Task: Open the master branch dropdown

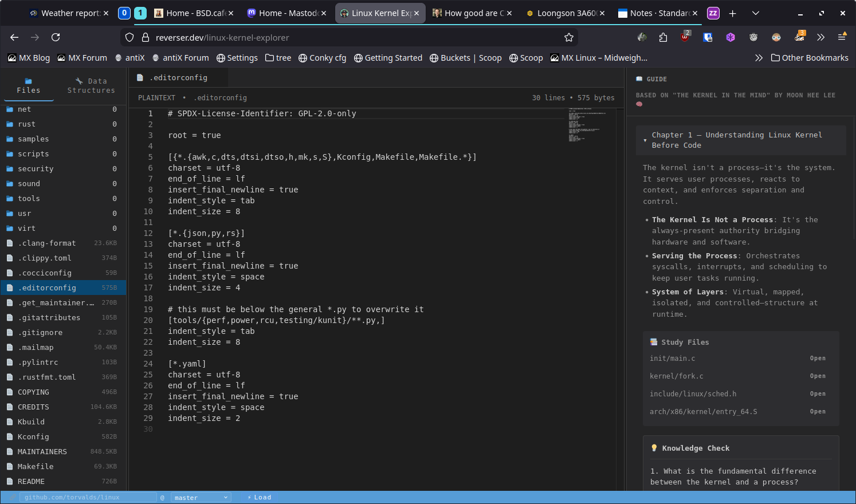Action: click(201, 498)
